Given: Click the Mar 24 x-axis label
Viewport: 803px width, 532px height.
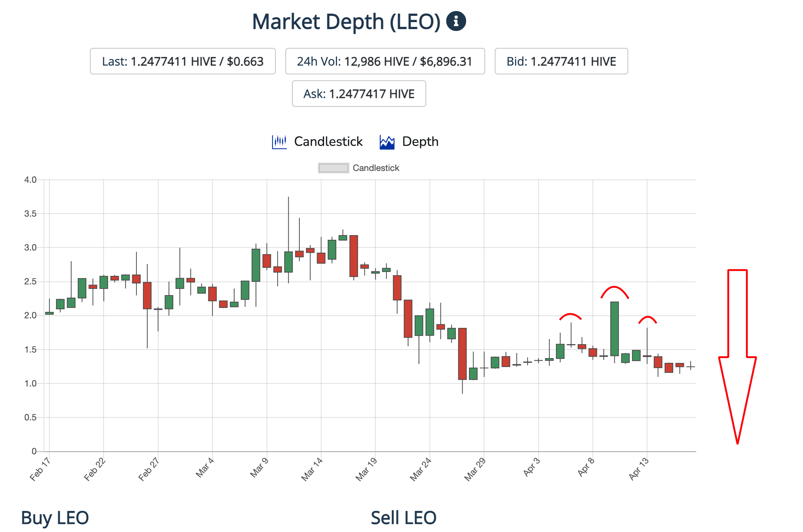Looking at the screenshot, I should point(420,469).
